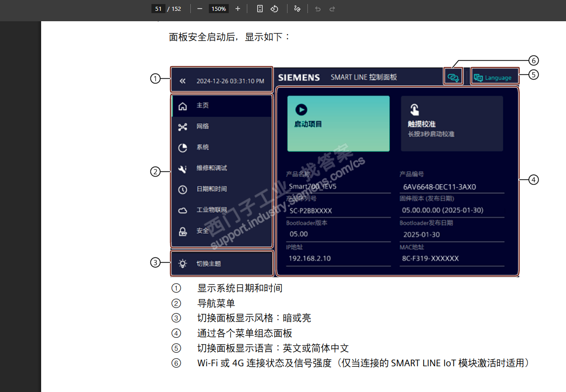Click the cloud icon for industrial IoT
The image size is (566, 392).
click(183, 210)
